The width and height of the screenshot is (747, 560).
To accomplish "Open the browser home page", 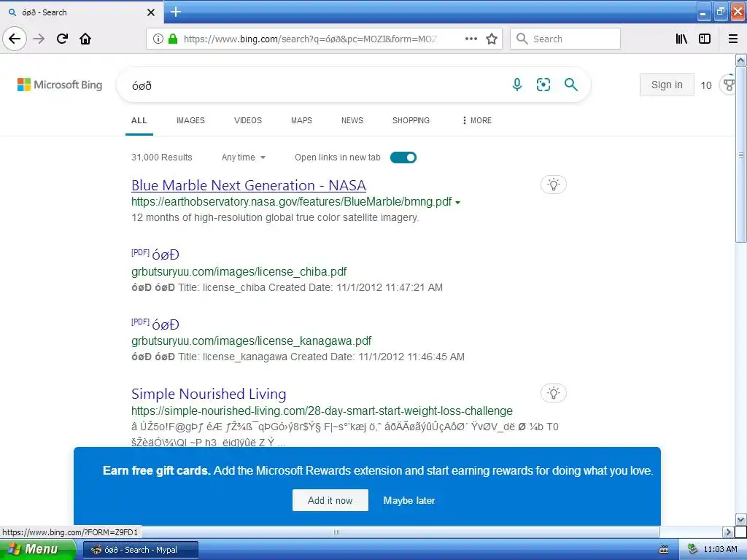I will coord(85,39).
